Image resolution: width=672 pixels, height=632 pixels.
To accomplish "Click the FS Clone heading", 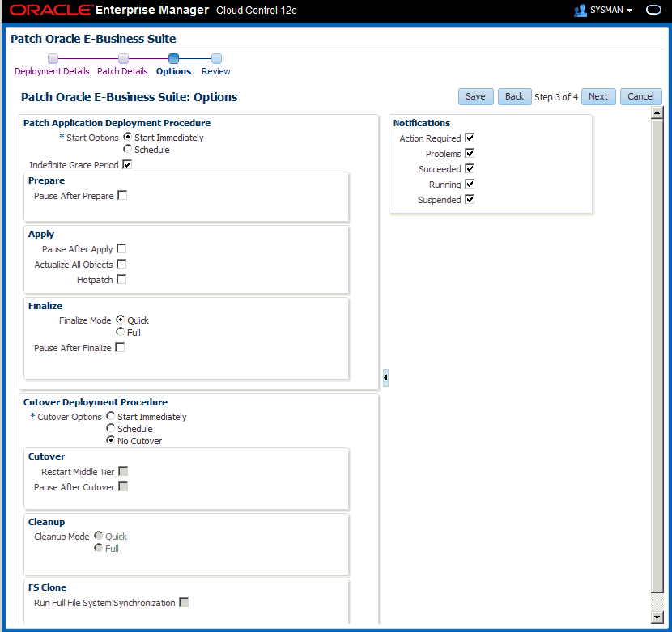I will [x=47, y=587].
